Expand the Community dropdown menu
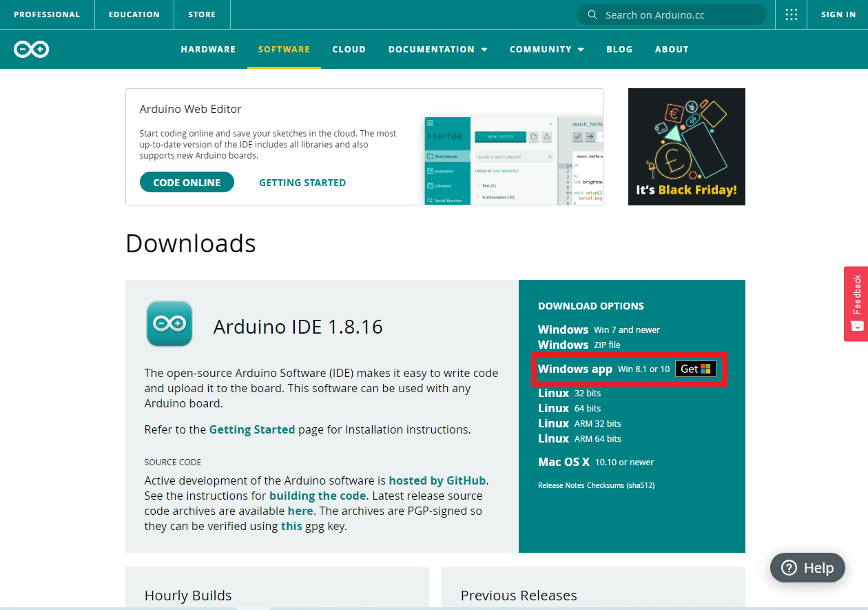The height and width of the screenshot is (610, 868). 547,49
